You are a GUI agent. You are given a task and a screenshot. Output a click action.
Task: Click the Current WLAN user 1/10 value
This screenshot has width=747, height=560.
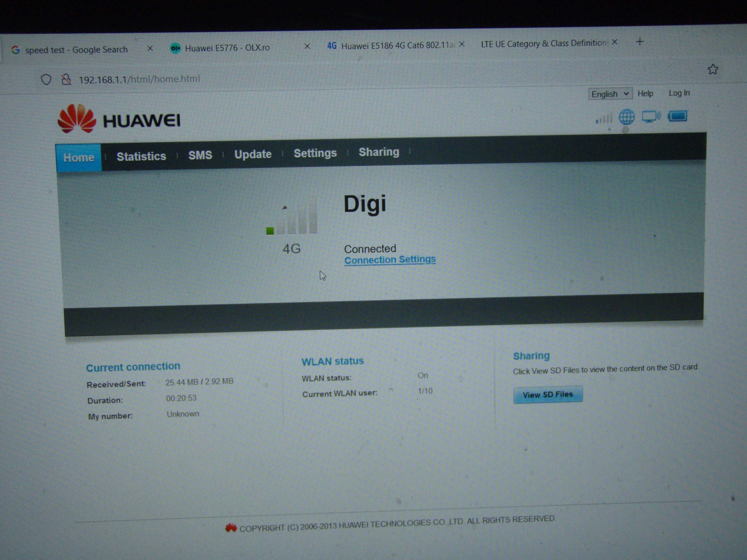[425, 391]
